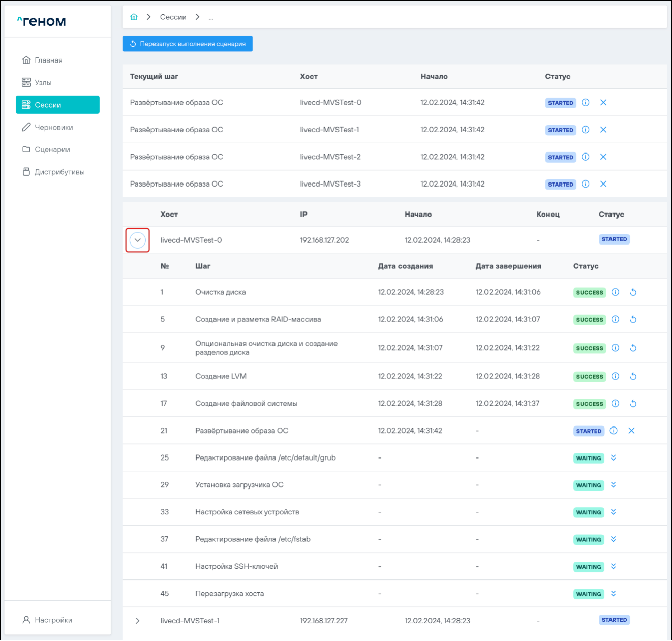Image resolution: width=672 pixels, height=641 pixels.
Task: Click the home icon in breadcrumb
Action: pos(134,17)
